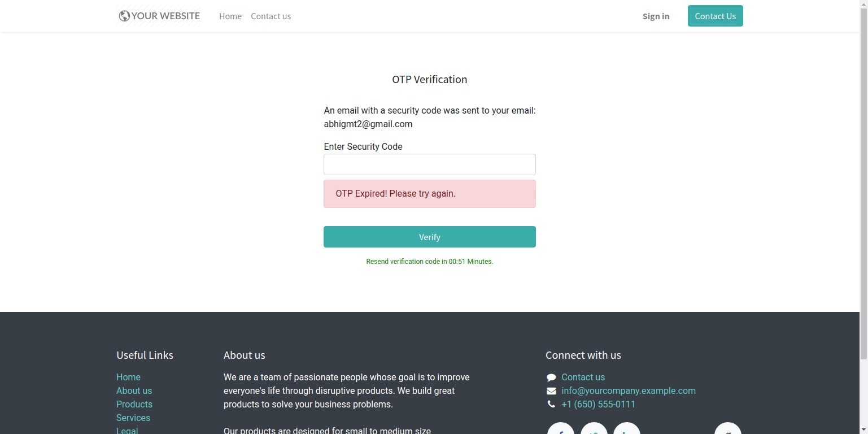
Task: Click the info@yourcompany.example.com email link
Action: [629, 391]
